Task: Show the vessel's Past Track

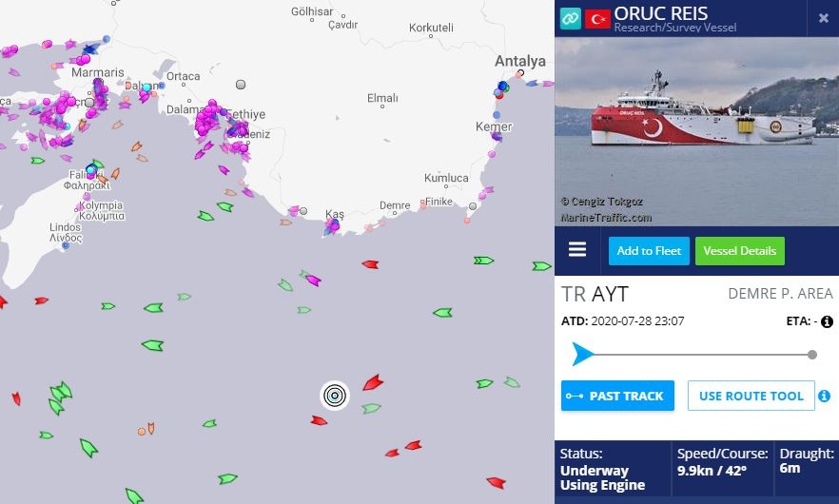Action: click(617, 396)
